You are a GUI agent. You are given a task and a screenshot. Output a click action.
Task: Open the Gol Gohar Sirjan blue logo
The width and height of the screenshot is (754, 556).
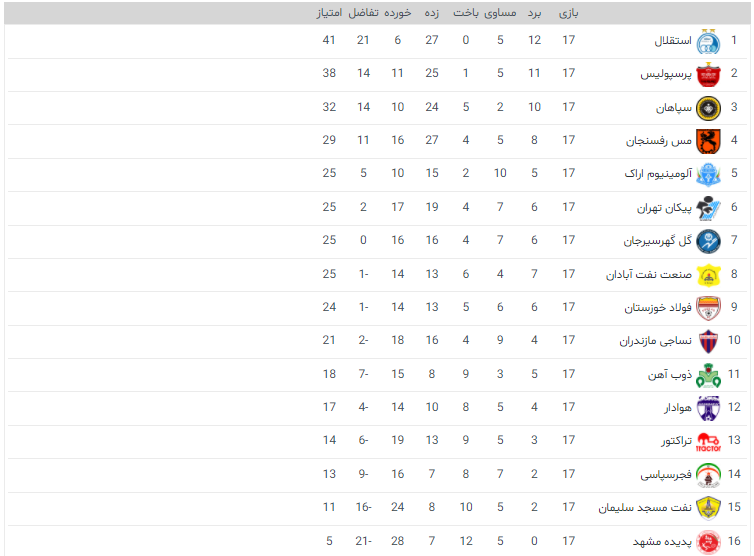click(x=708, y=241)
